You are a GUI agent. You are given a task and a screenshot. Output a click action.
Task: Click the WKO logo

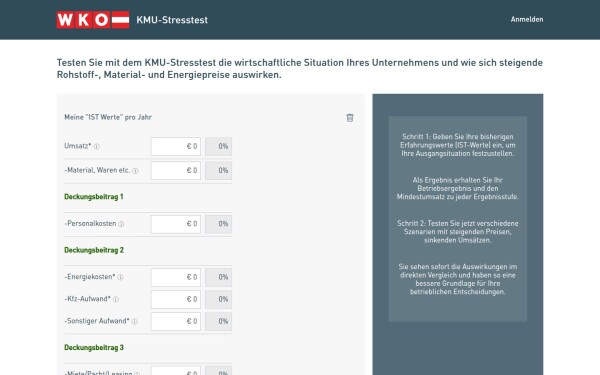coord(93,20)
